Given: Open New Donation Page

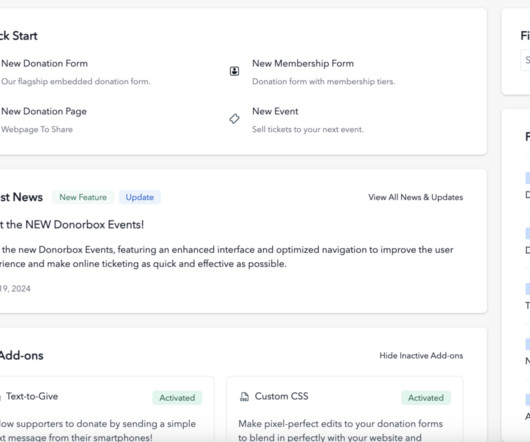Looking at the screenshot, I should [44, 112].
